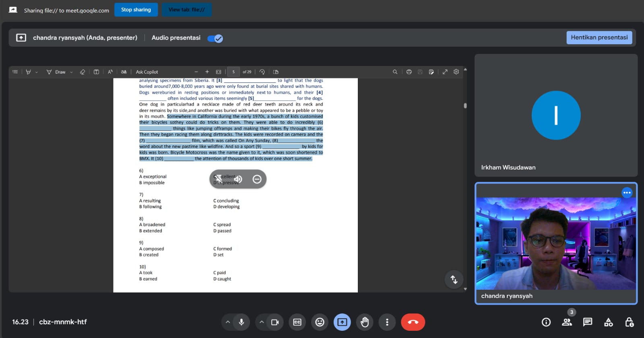The width and height of the screenshot is (644, 338).
Task: Turn off the camera in Meet
Action: tap(275, 322)
